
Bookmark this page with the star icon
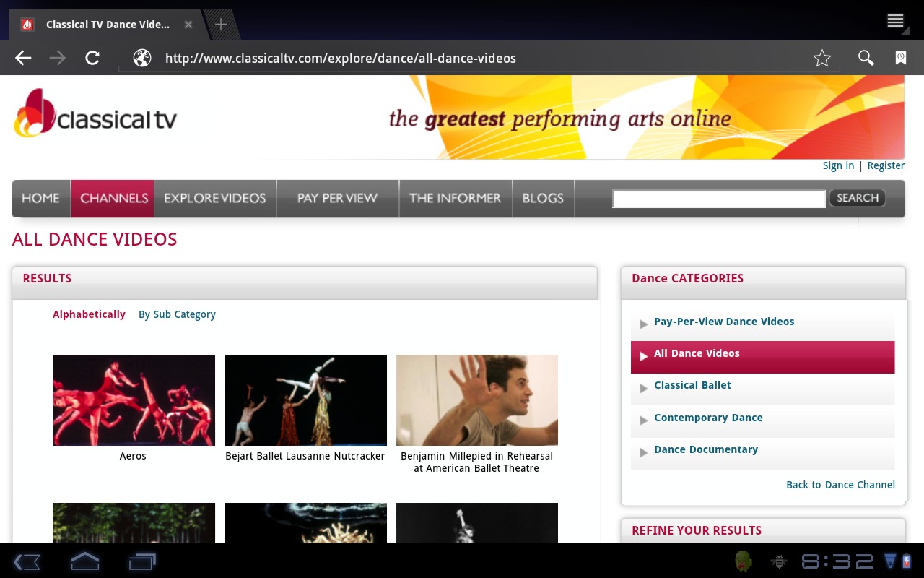pyautogui.click(x=822, y=58)
